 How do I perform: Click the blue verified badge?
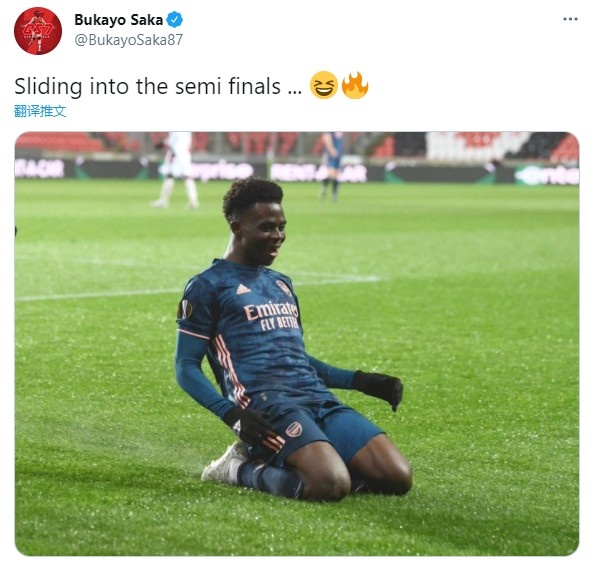(175, 20)
